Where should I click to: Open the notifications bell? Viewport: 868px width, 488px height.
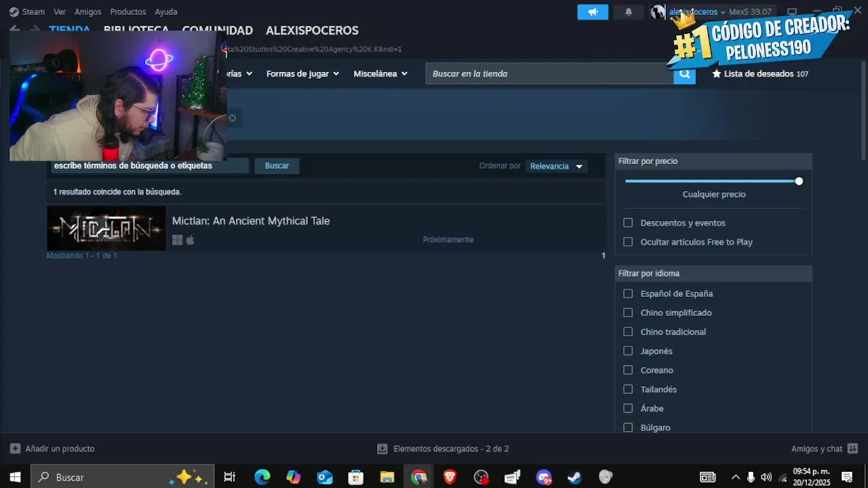click(629, 12)
